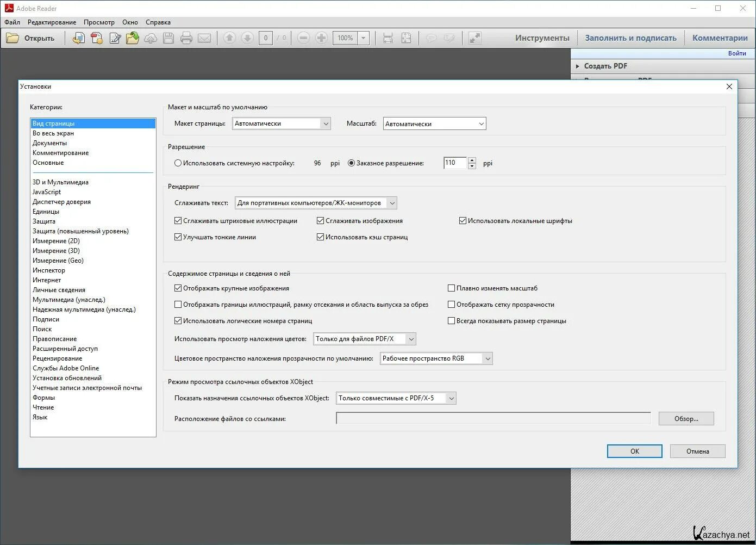Screen dimensions: 756x545
Task: Click the sign document pen icon
Action: click(115, 38)
